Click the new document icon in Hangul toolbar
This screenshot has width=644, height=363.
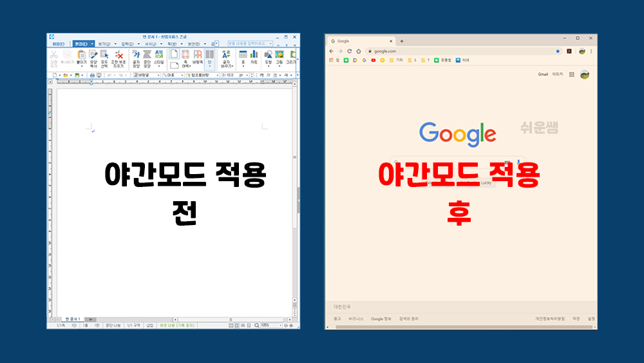(x=55, y=75)
